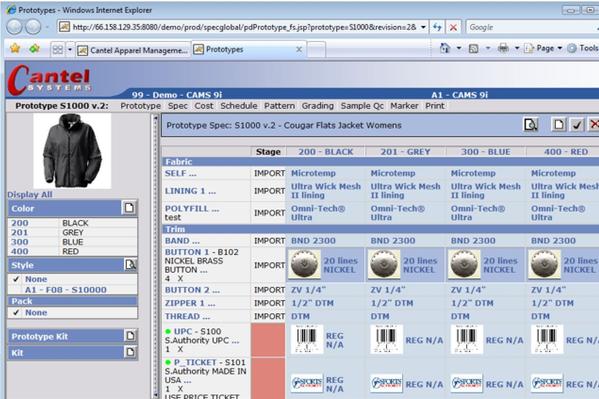Click the THREAD ... trim link
The image size is (599, 399).
pyautogui.click(x=187, y=316)
